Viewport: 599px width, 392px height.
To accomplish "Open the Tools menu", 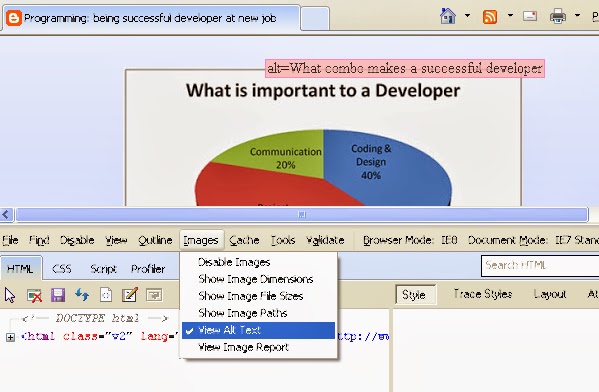I will [x=283, y=240].
